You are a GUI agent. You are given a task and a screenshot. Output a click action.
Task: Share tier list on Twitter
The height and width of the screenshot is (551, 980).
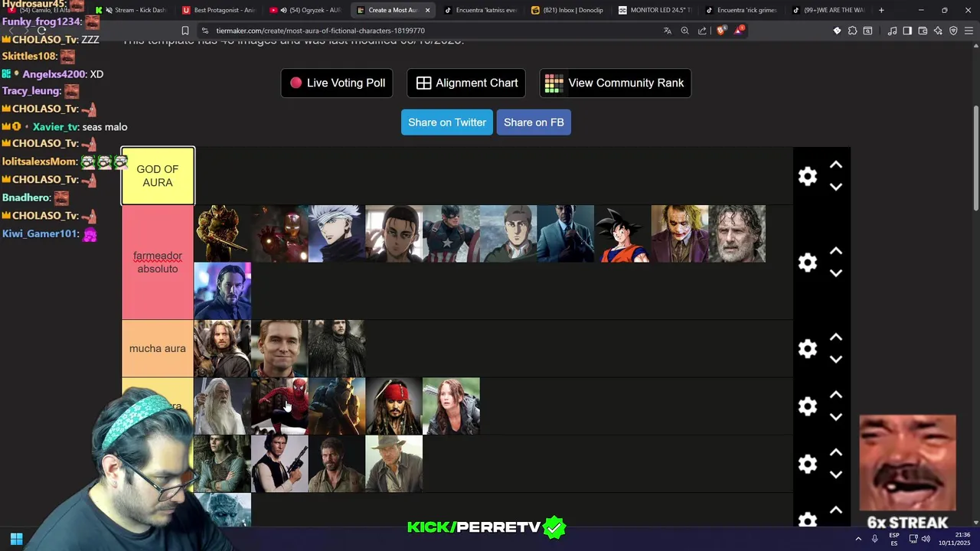pyautogui.click(x=447, y=122)
